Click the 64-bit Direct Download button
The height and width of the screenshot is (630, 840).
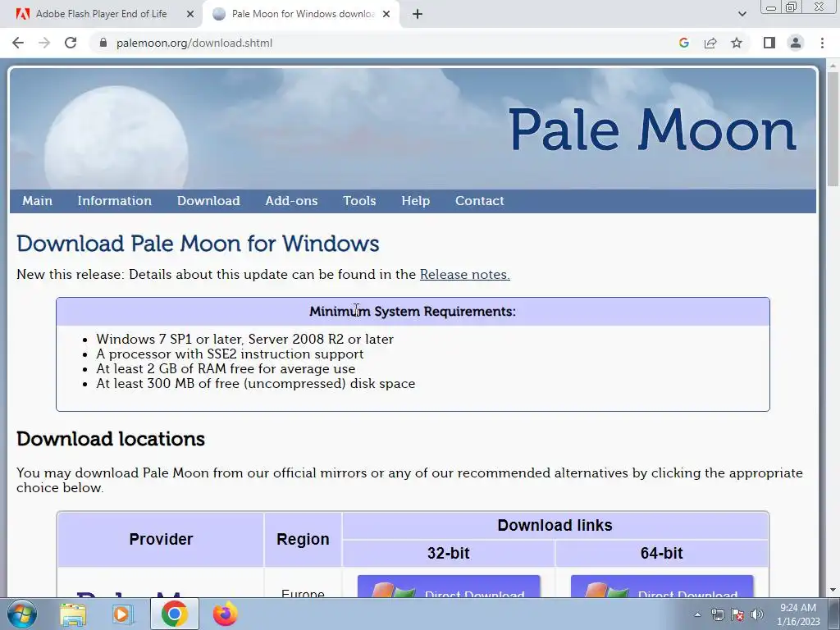pos(662,586)
